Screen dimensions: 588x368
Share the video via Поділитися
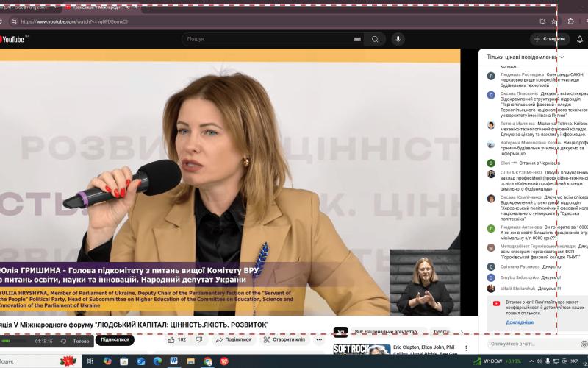(x=233, y=339)
